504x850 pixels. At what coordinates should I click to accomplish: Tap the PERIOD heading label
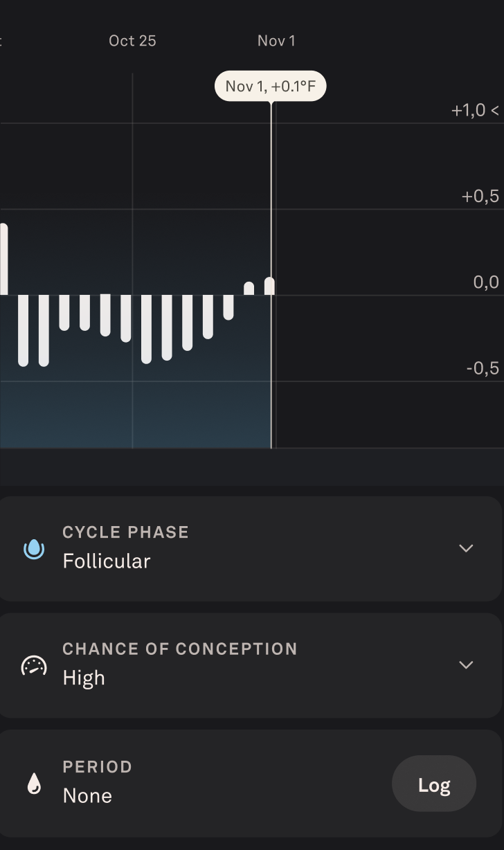coord(97,767)
